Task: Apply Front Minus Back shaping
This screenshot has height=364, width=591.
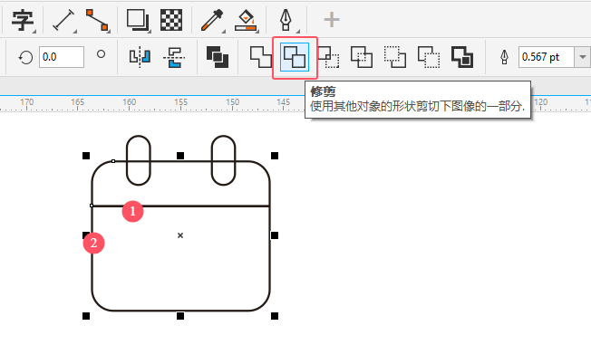Action: tap(395, 57)
